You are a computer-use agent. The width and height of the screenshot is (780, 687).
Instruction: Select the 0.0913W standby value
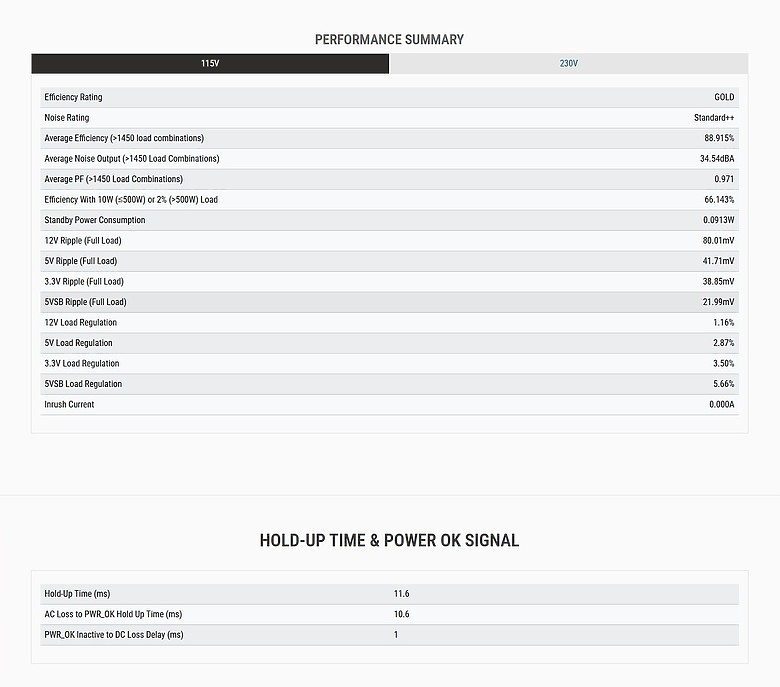[x=718, y=220]
